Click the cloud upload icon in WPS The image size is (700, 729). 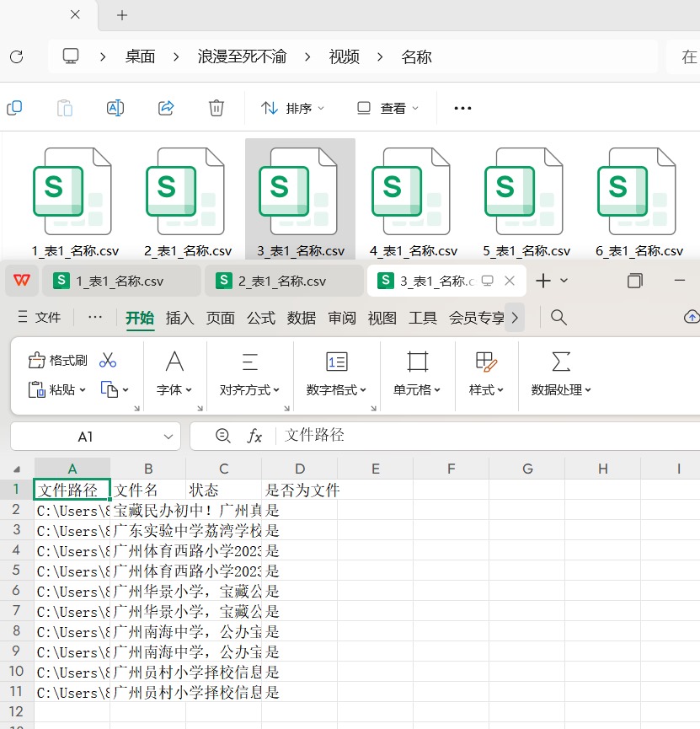pyautogui.click(x=692, y=317)
